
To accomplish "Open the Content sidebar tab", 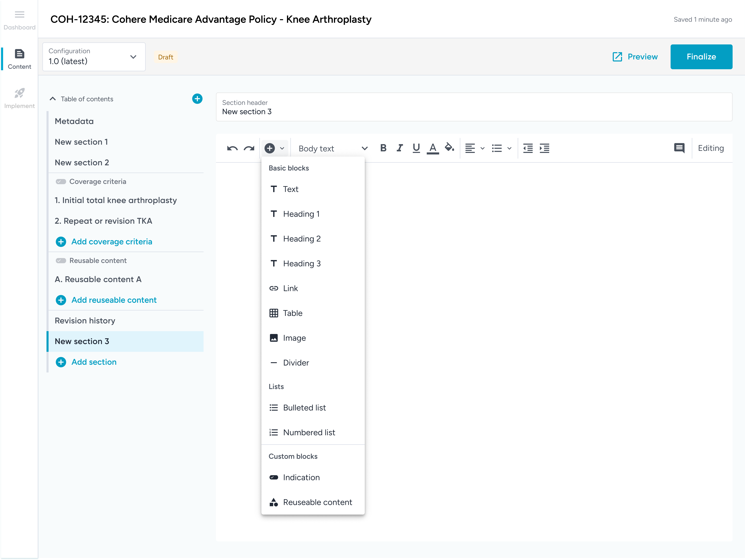I will pos(20,59).
